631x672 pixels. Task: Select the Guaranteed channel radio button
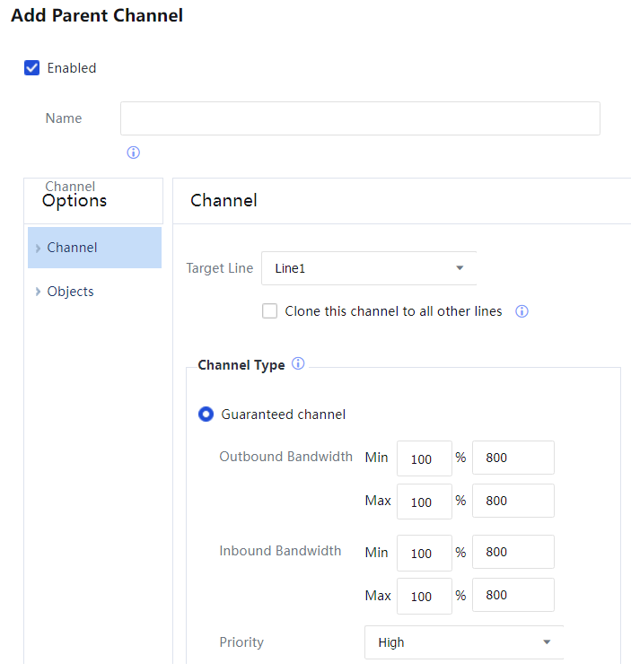206,415
